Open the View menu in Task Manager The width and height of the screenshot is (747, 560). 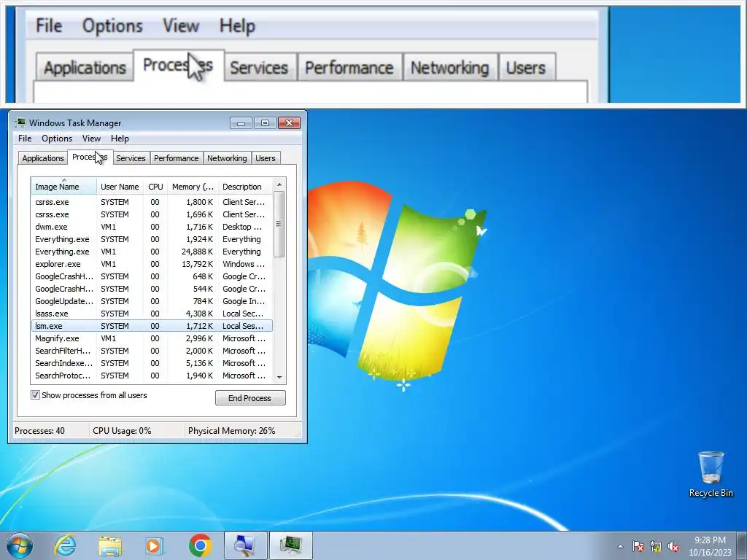tap(91, 139)
